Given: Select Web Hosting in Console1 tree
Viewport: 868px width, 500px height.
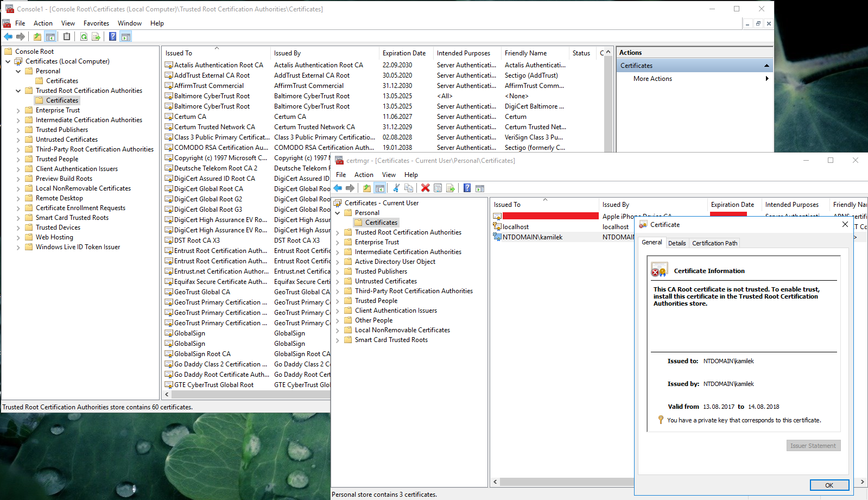Looking at the screenshot, I should coord(54,237).
